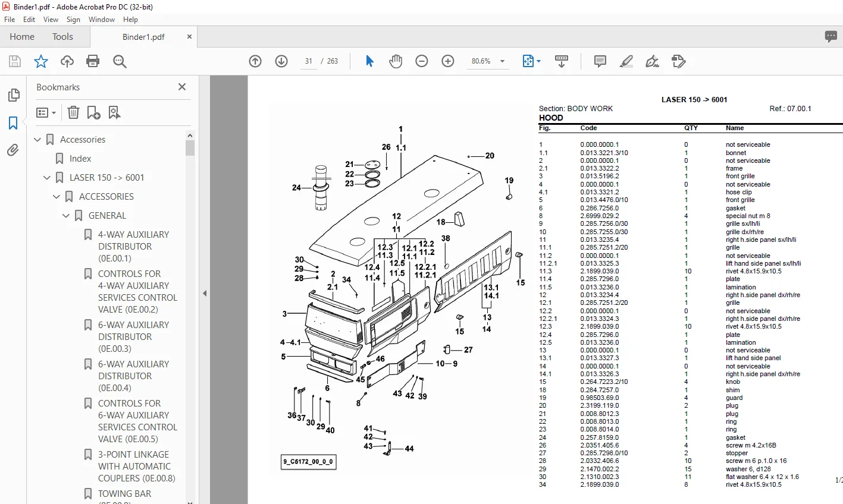The image size is (843, 504).
Task: Add the document to starred files
Action: (x=41, y=61)
